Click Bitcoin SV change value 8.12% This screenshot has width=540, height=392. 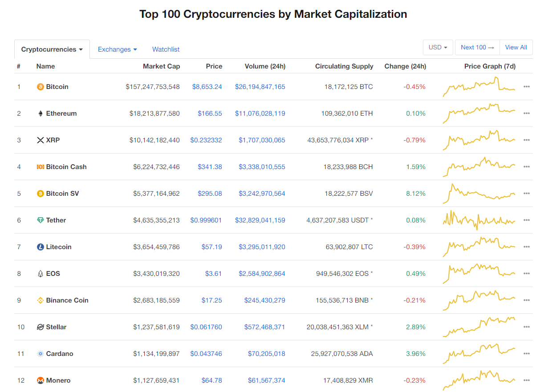[416, 194]
